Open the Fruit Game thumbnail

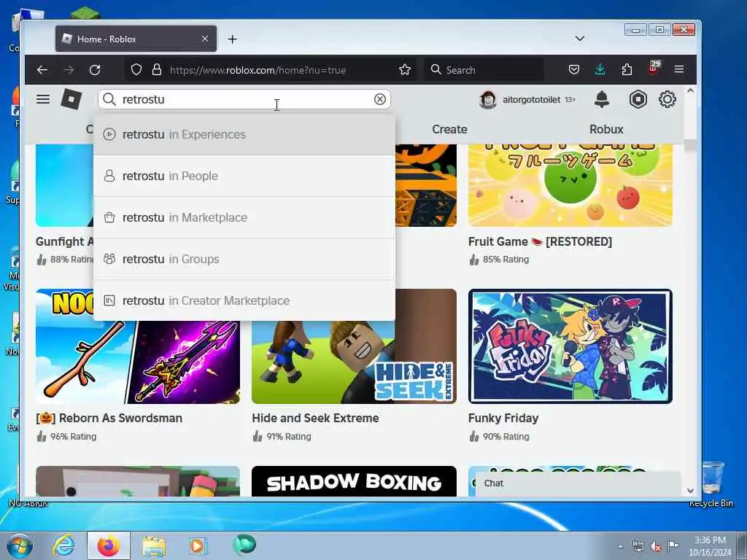(x=570, y=185)
